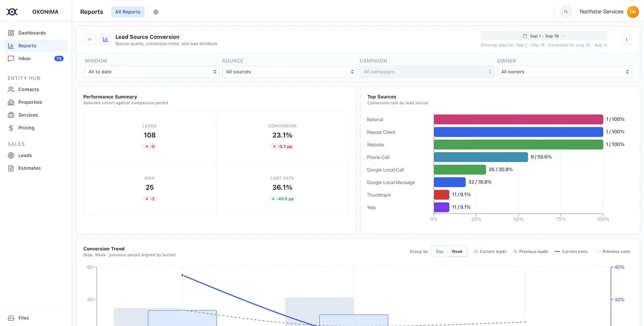The height and width of the screenshot is (326, 644).
Task: Toggle the Current conv. legend line
Action: click(x=572, y=252)
